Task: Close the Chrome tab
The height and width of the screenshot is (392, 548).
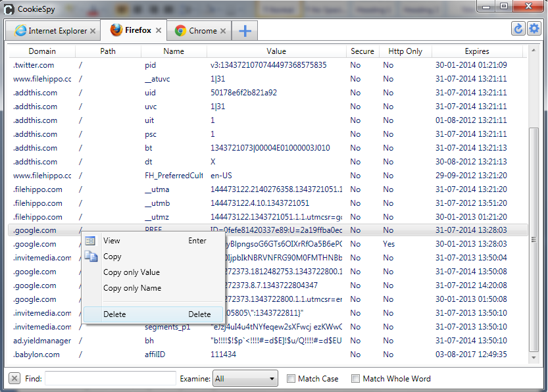Action: pos(223,31)
